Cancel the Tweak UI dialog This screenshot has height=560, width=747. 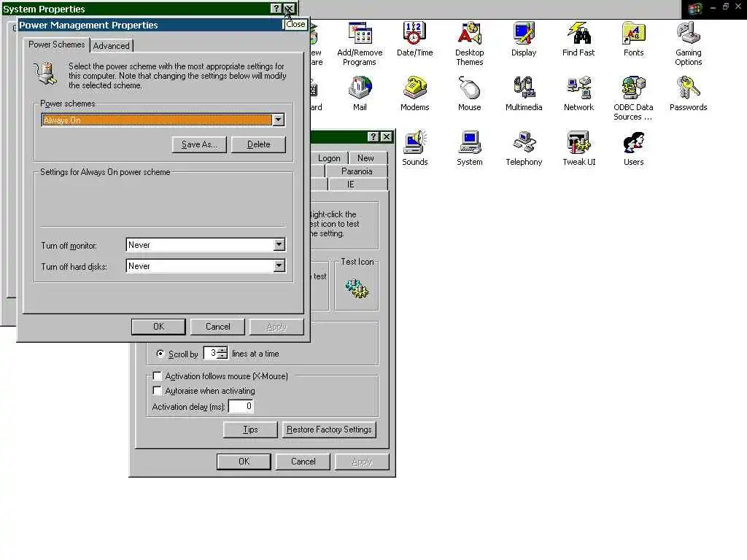(x=303, y=462)
